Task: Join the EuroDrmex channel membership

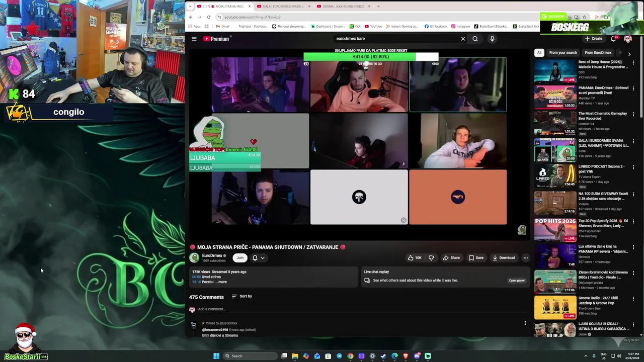Action: pos(240,258)
